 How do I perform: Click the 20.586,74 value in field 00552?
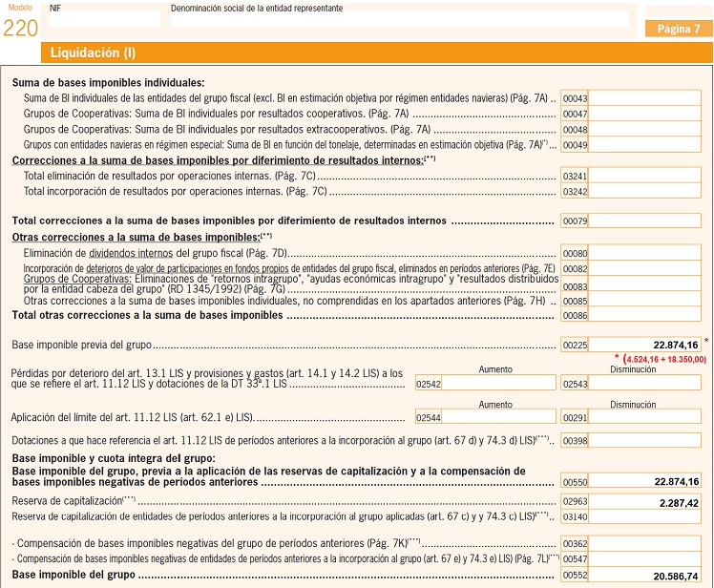pyautogui.click(x=676, y=577)
